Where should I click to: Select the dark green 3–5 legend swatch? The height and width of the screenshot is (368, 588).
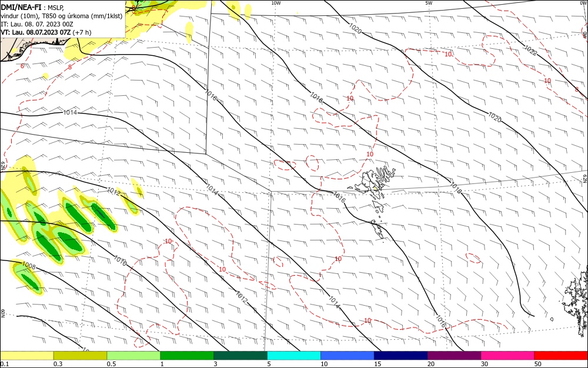point(240,356)
